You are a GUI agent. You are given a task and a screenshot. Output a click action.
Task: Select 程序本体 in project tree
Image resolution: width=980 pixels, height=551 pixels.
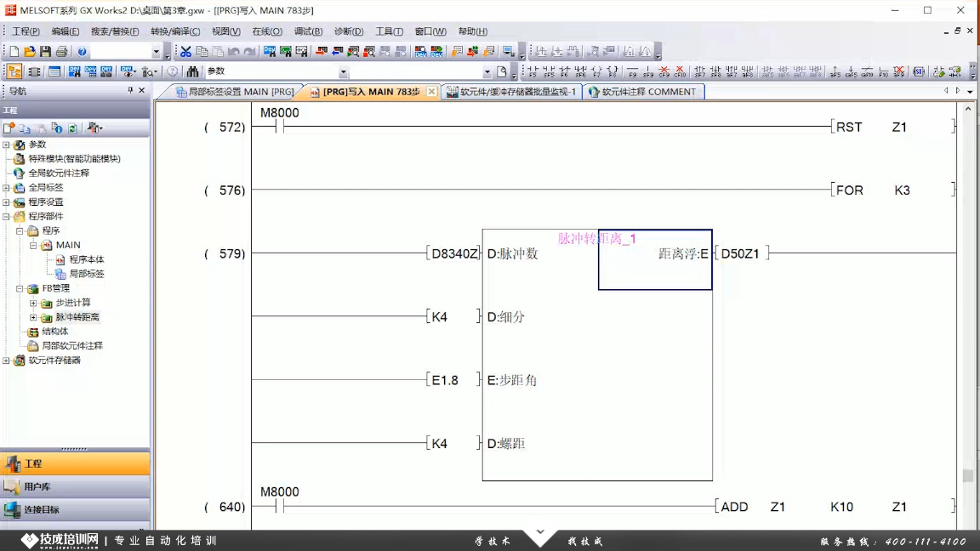[86, 259]
